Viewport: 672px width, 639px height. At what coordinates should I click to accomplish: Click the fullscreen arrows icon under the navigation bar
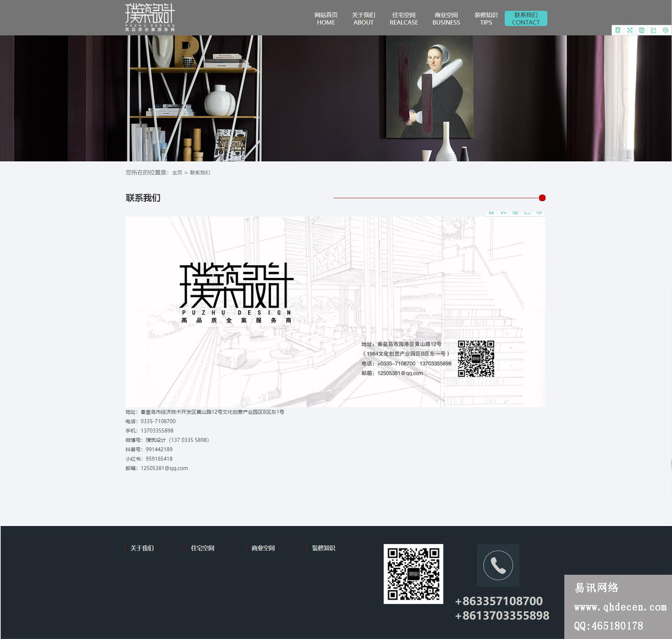(x=630, y=30)
